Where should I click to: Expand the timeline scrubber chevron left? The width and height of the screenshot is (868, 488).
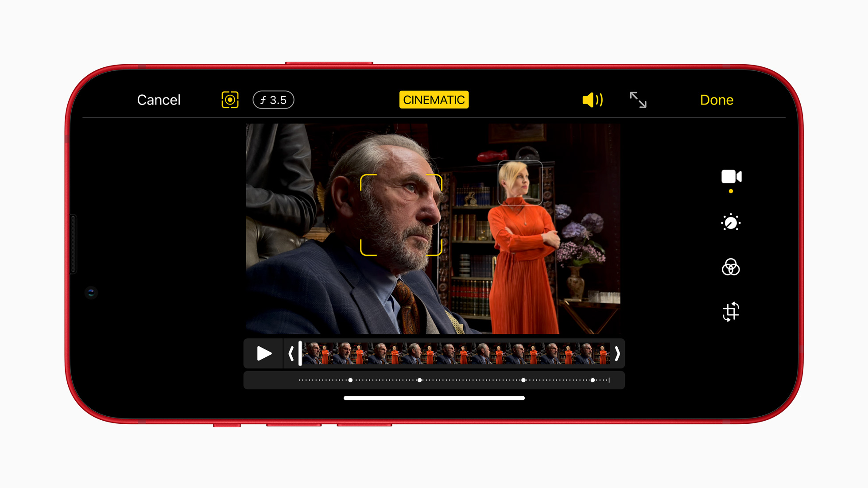[x=291, y=353]
